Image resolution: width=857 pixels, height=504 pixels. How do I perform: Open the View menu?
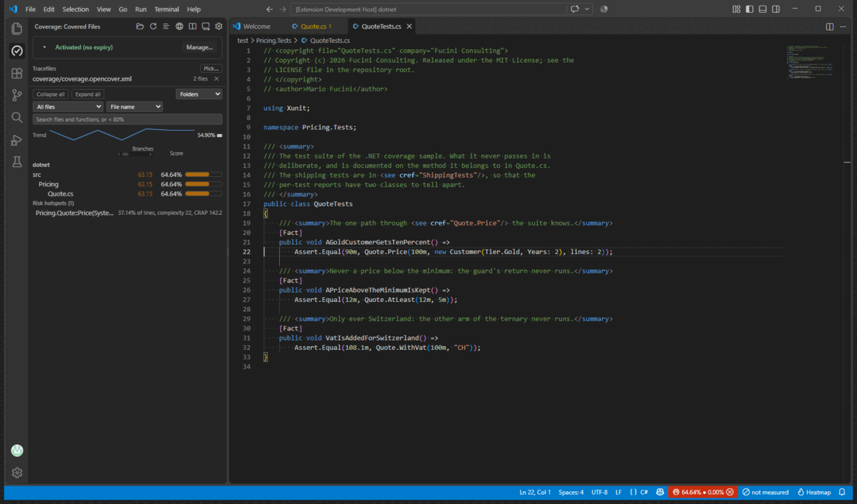(x=104, y=9)
